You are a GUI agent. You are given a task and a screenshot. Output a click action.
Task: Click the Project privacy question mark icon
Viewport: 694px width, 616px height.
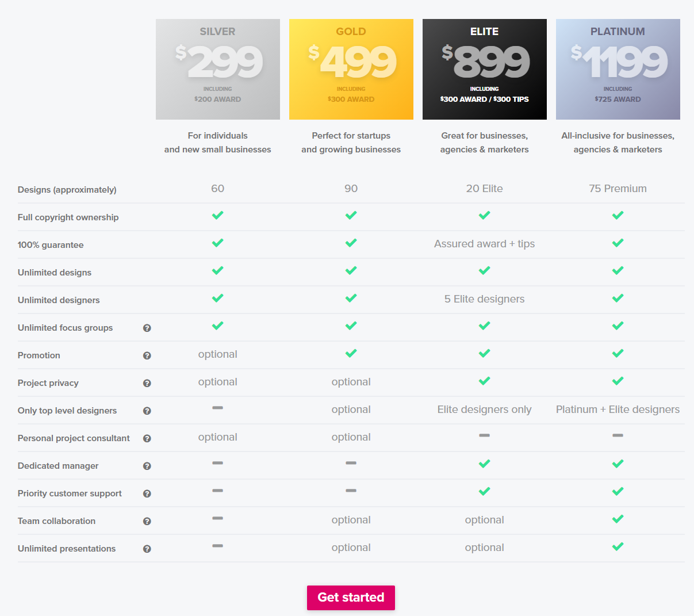147,383
